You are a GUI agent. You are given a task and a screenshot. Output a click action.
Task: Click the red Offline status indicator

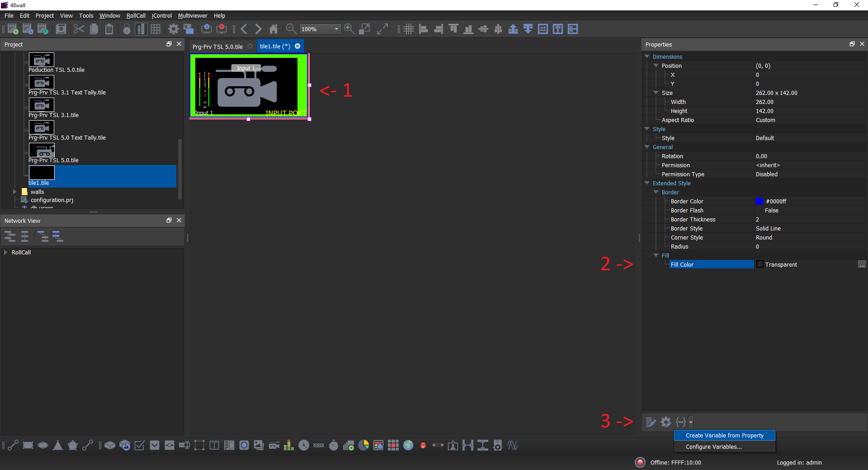[x=640, y=462]
